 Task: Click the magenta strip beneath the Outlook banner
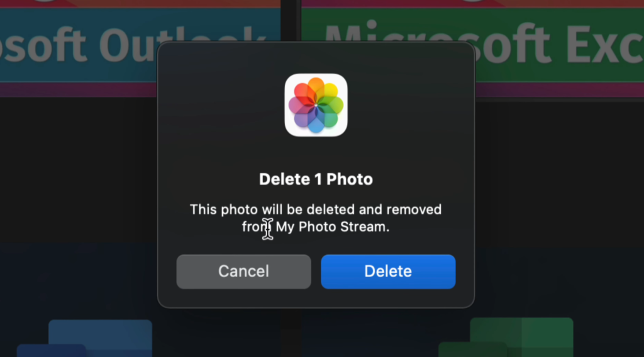tap(78, 89)
